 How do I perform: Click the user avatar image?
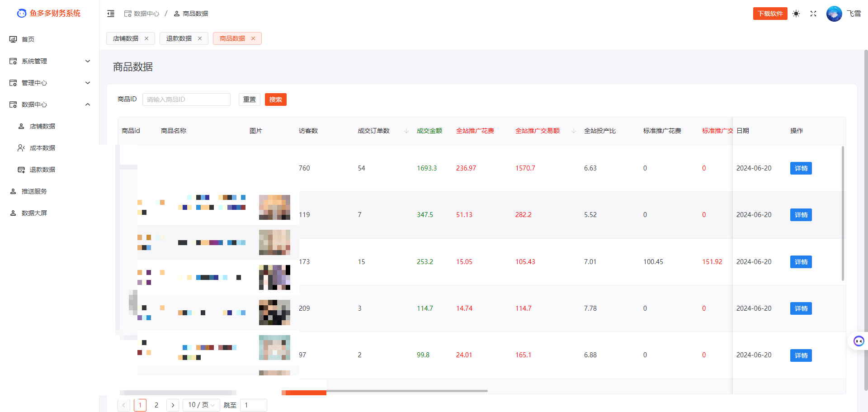(834, 14)
